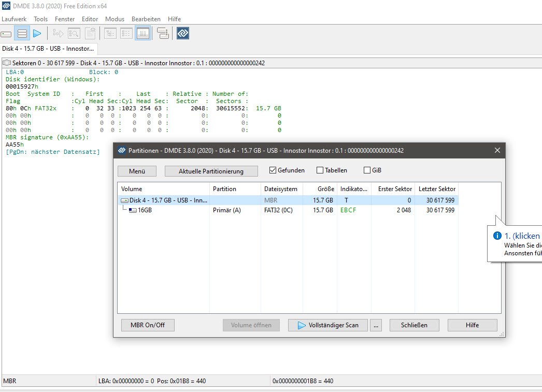The image size is (542, 392).
Task: Close the Partitionen dialog with Schließen
Action: coord(415,325)
